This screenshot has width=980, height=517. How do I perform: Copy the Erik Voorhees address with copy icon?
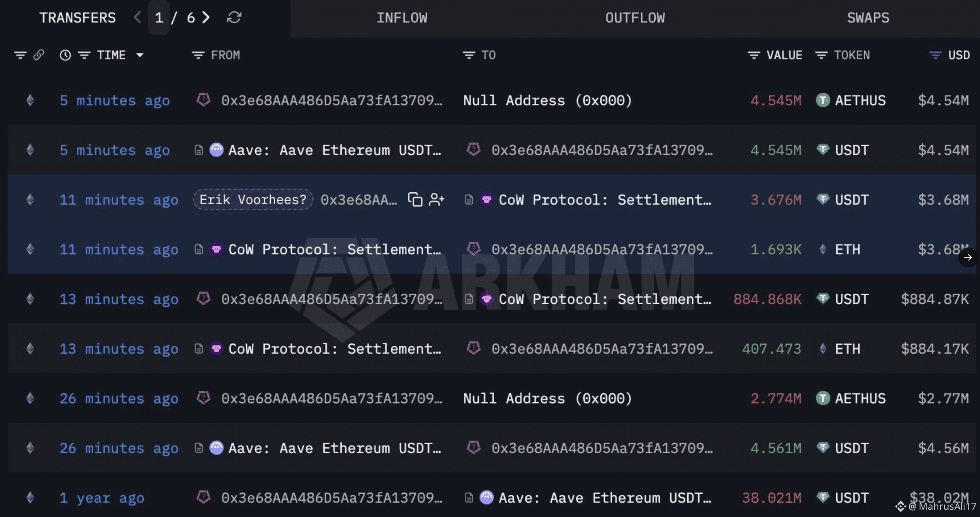click(x=414, y=200)
